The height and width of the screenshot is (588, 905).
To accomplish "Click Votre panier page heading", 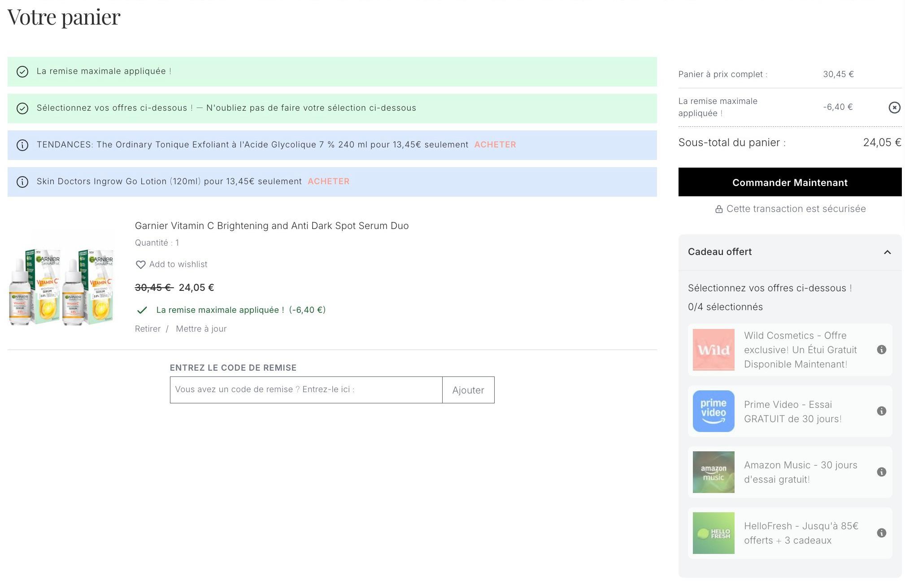I will click(x=64, y=17).
